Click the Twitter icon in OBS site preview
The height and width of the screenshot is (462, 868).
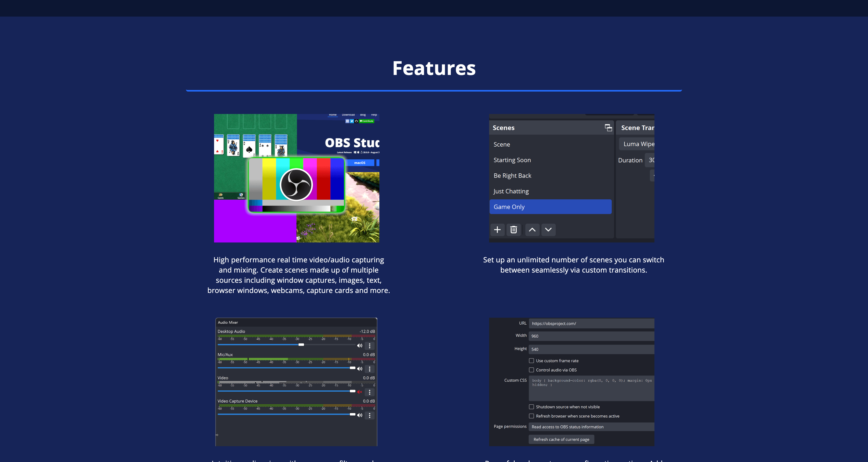352,121
